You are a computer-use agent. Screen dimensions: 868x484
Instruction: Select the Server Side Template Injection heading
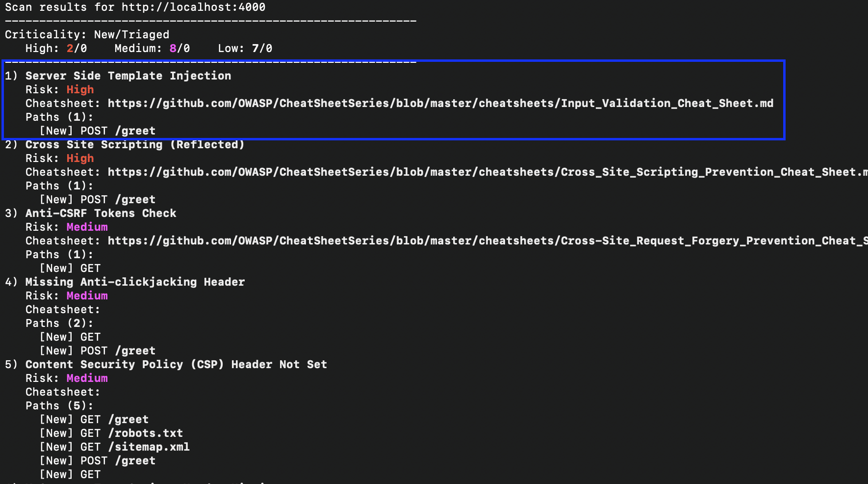click(128, 76)
